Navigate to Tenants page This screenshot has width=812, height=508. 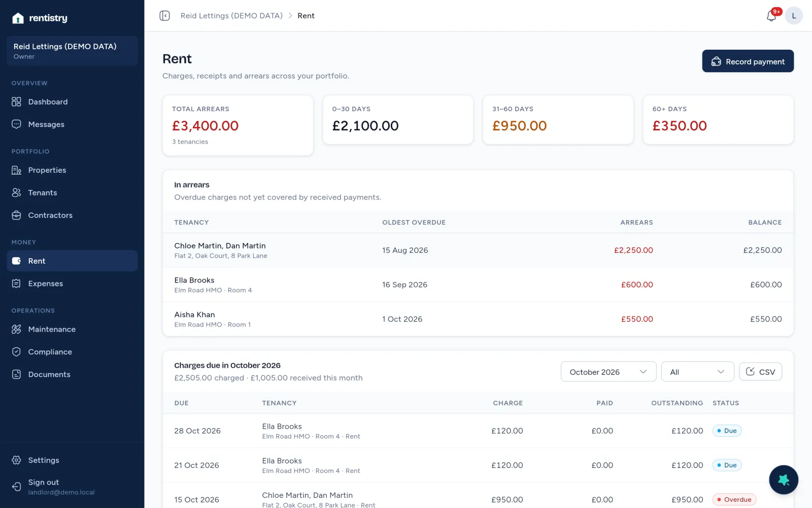click(x=72, y=193)
